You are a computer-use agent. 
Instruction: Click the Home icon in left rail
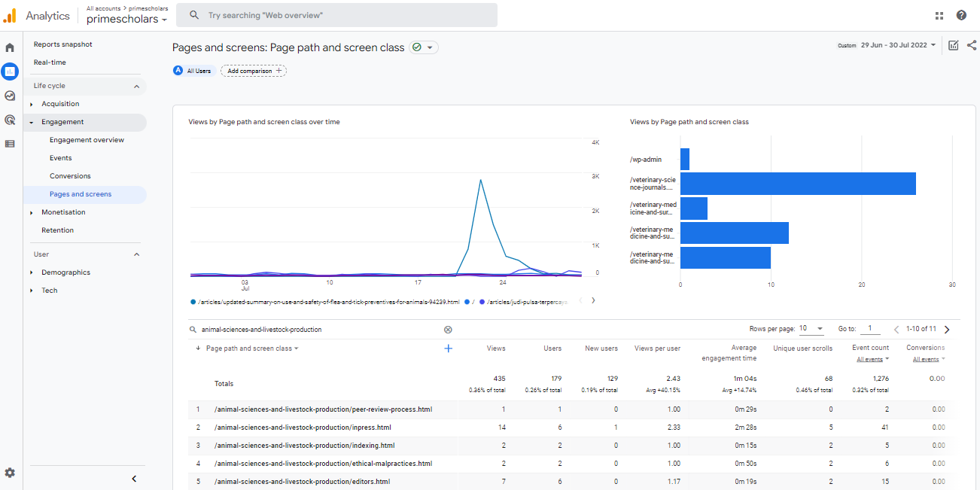10,47
